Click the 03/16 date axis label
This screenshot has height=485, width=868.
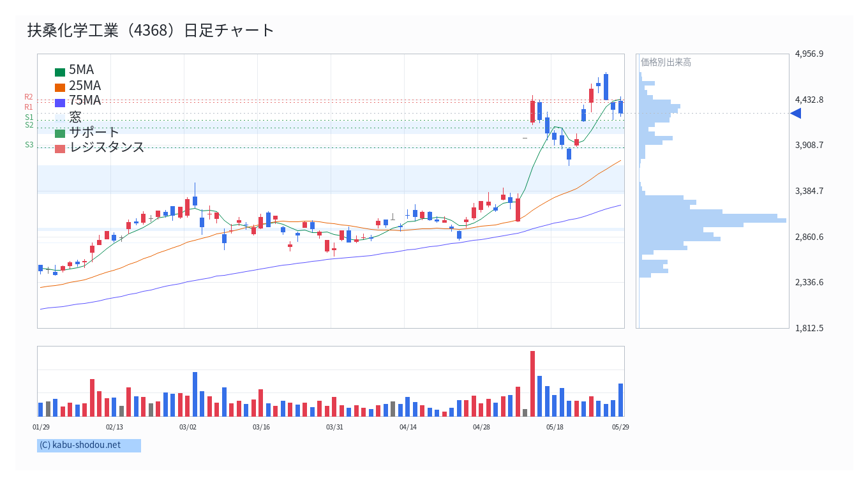click(x=261, y=427)
